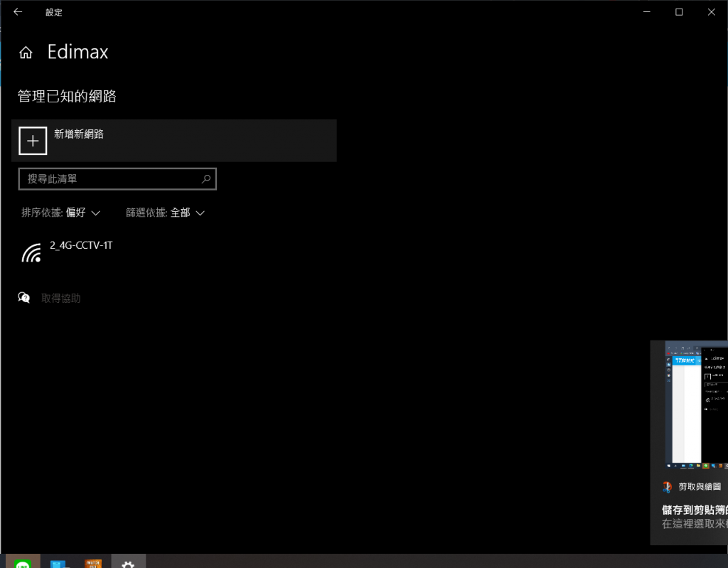The image size is (728, 568).
Task: Click the plus icon to add network
Action: click(x=33, y=141)
